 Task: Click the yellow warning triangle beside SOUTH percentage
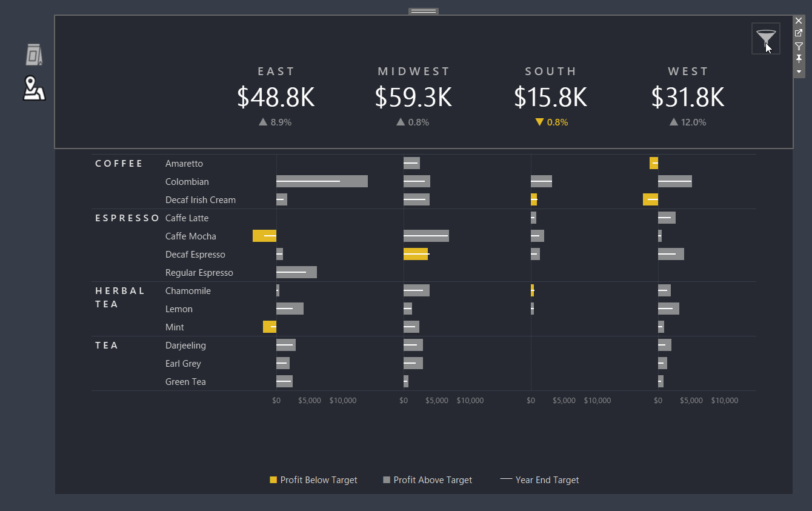(539, 122)
